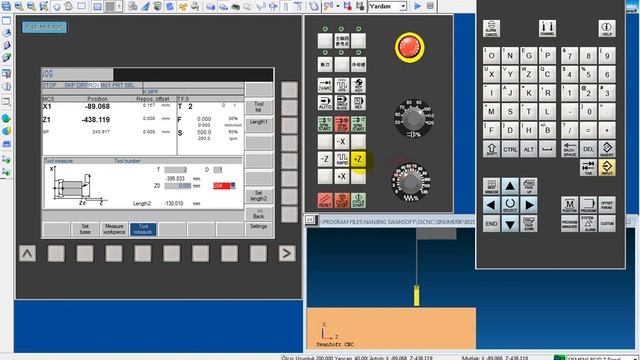Enable JOG mode on the machine panel
The image size is (640, 360).
click(342, 85)
